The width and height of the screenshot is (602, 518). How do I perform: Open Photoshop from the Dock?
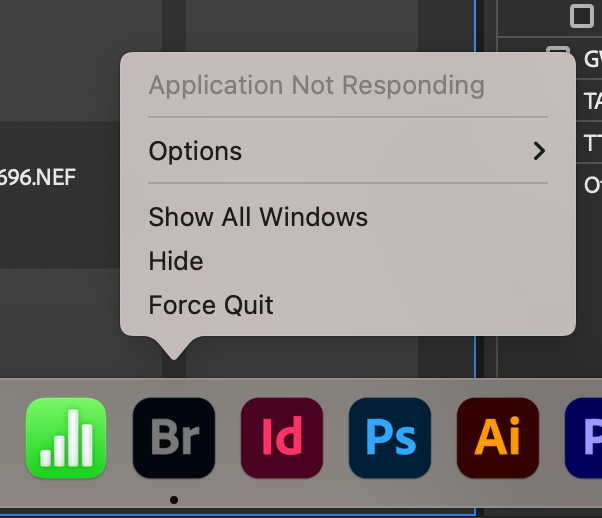[390, 438]
